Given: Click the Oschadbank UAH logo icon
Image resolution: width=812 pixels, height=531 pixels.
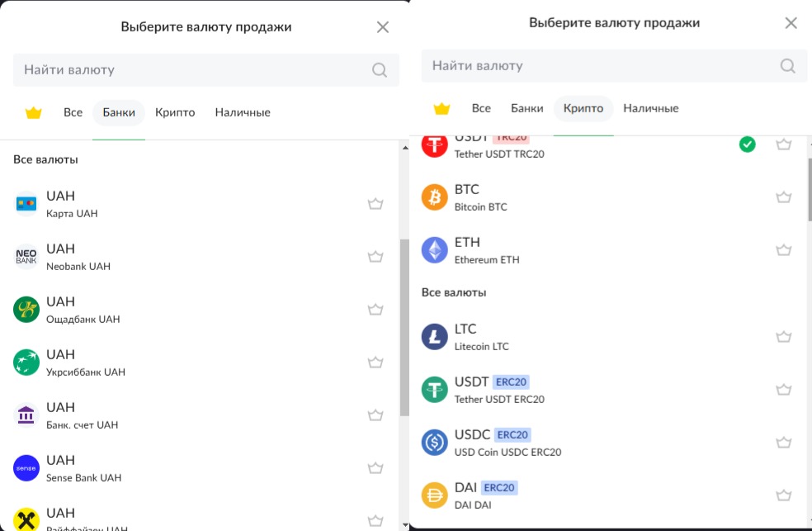Looking at the screenshot, I should 26,310.
